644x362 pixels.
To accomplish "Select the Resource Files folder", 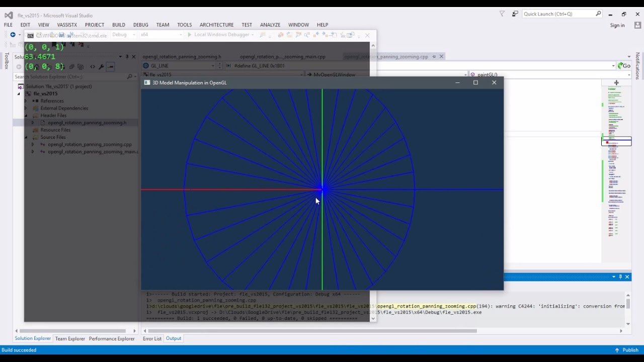I will pos(55,130).
